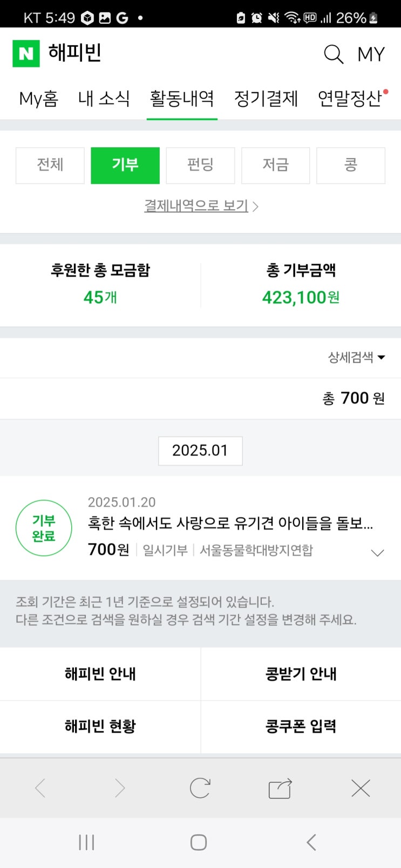Switch to the 연말정산 tab
401x868 pixels.
[x=350, y=99]
